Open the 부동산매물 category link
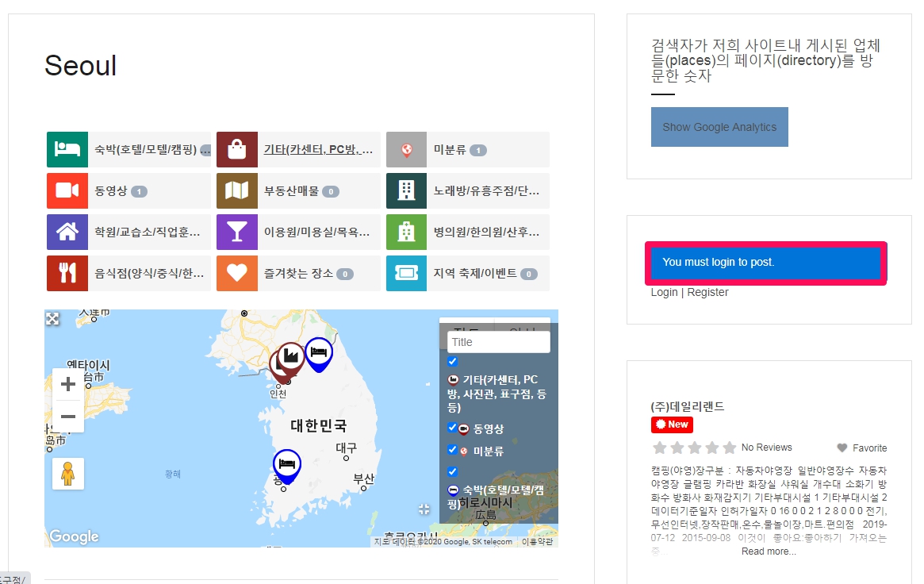 [291, 191]
